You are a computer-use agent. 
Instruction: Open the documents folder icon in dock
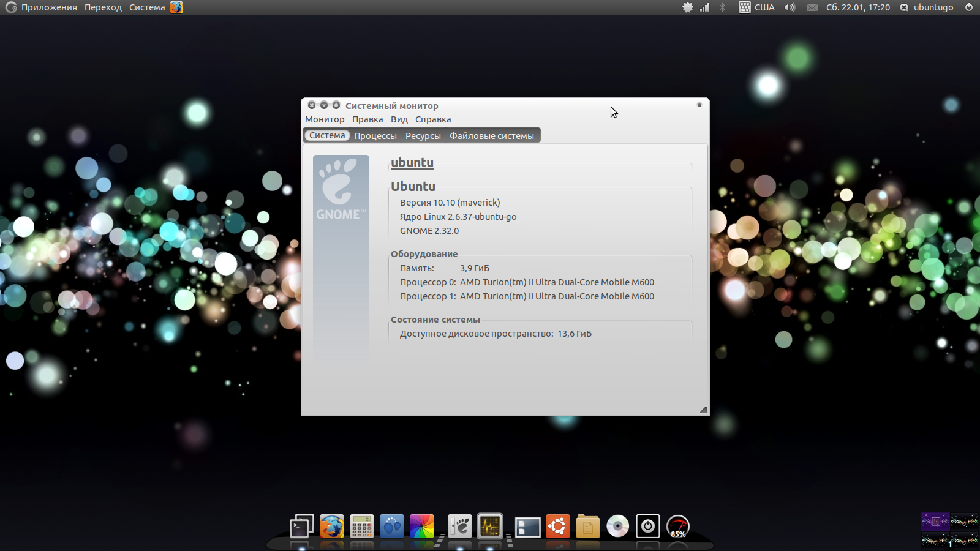pyautogui.click(x=587, y=526)
